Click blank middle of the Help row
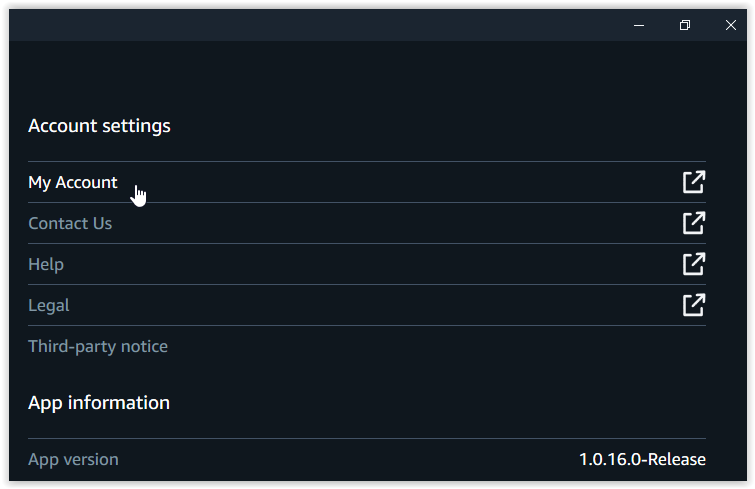The height and width of the screenshot is (489, 755). click(370, 264)
